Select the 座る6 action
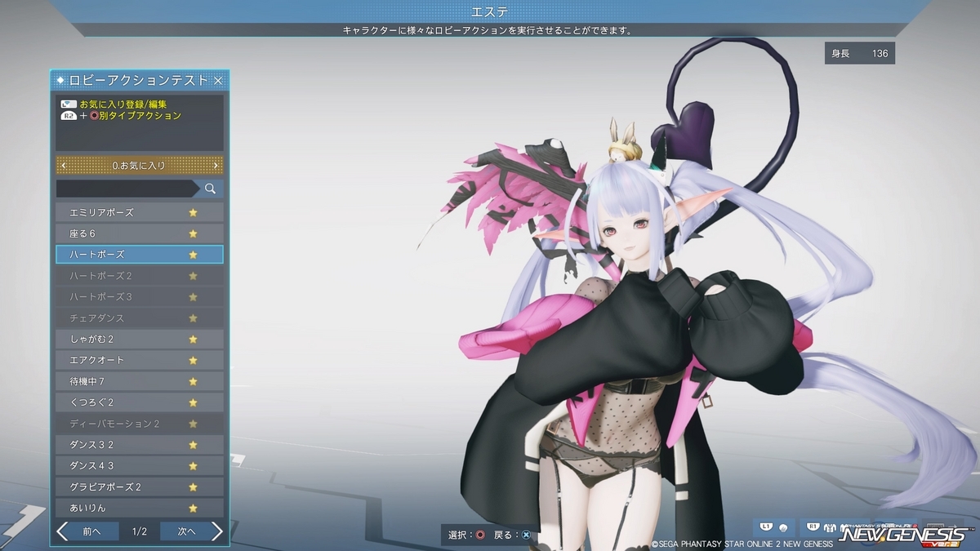The width and height of the screenshot is (980, 551). coord(140,233)
